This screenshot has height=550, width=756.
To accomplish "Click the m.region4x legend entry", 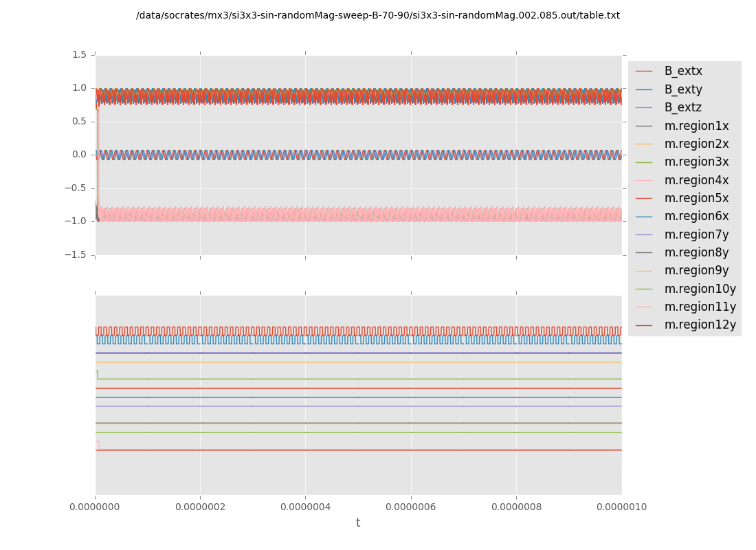I will (x=696, y=180).
